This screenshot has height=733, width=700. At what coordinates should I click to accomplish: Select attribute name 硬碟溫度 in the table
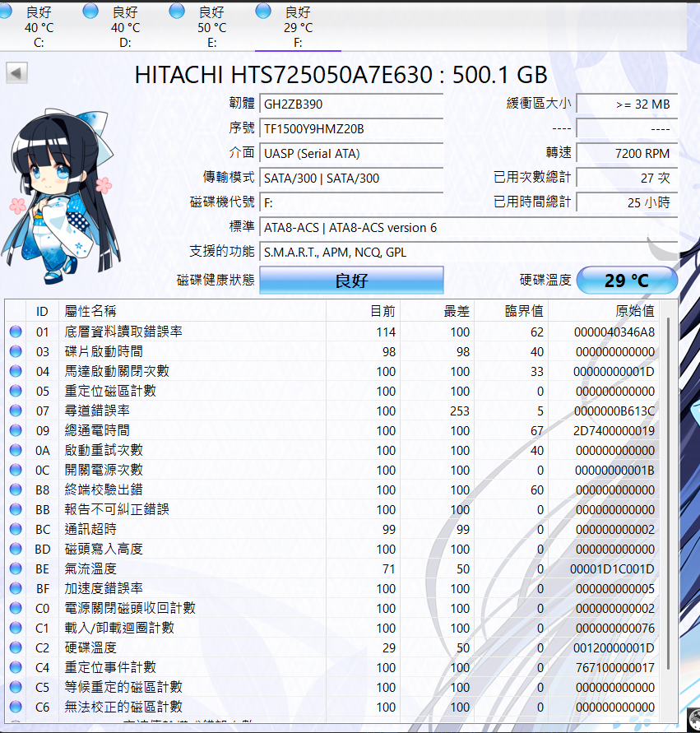(x=90, y=647)
